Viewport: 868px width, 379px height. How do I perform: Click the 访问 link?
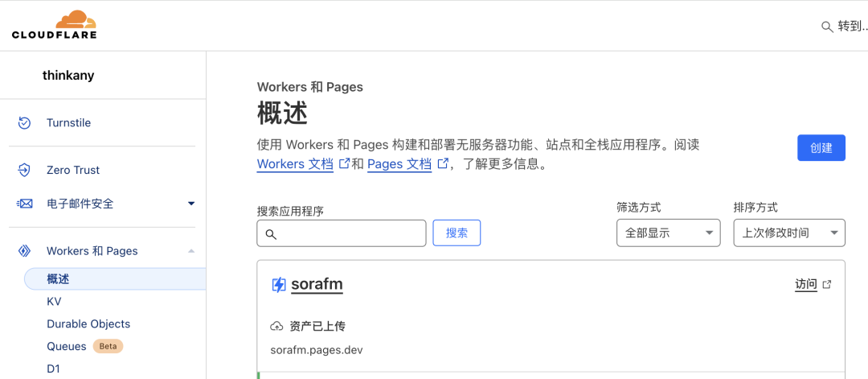pos(806,284)
